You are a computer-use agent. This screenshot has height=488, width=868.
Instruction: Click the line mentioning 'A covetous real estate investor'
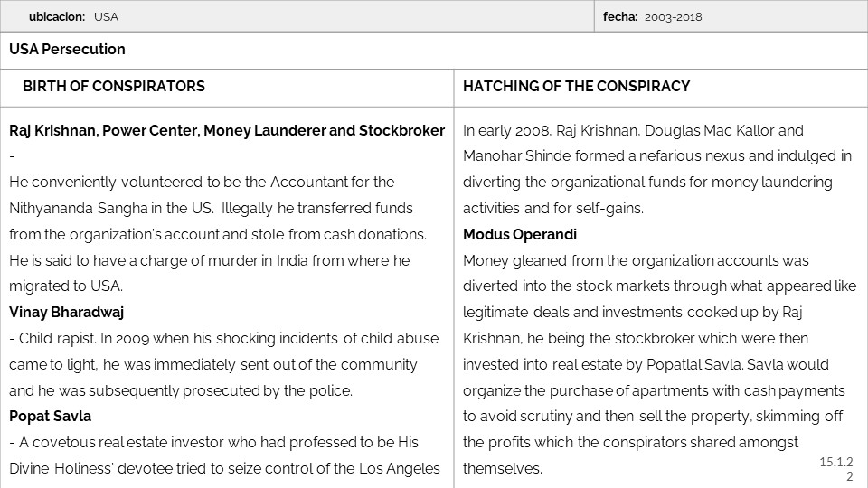tap(213, 442)
